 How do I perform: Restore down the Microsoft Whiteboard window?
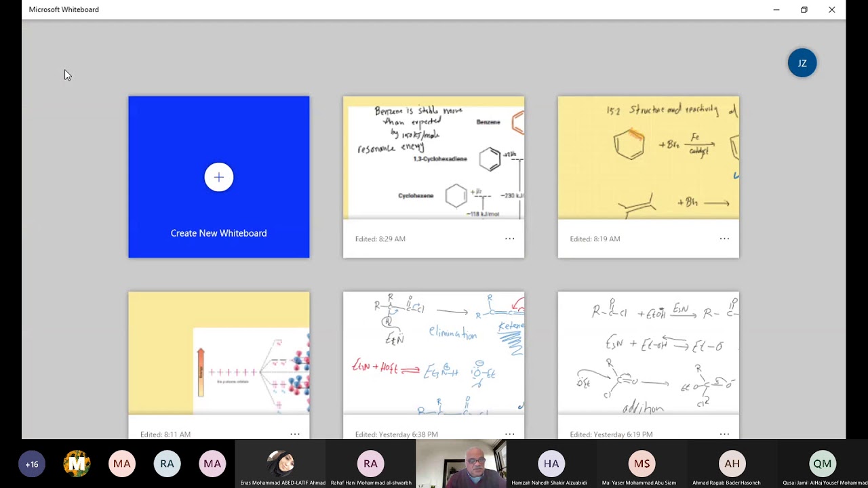coord(804,9)
